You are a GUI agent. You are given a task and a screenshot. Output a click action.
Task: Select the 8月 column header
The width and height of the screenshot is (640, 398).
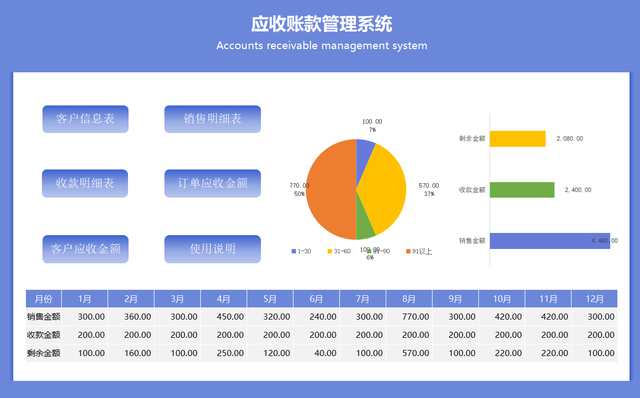409,299
